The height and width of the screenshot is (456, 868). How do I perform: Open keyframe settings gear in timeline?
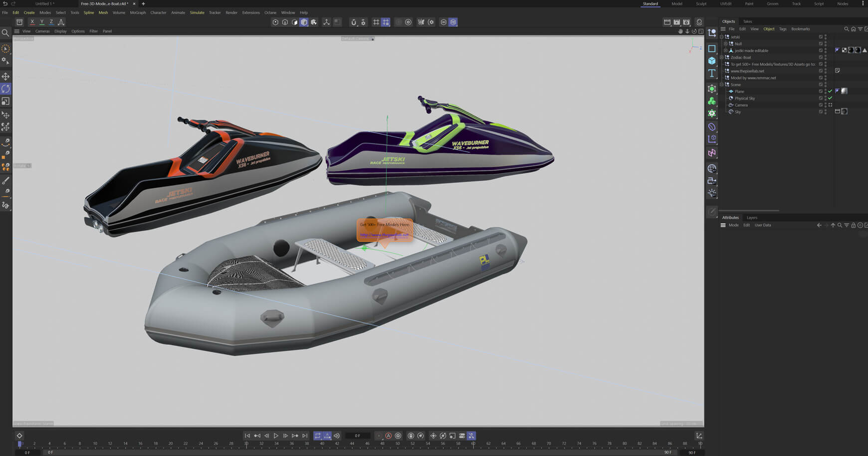click(398, 436)
